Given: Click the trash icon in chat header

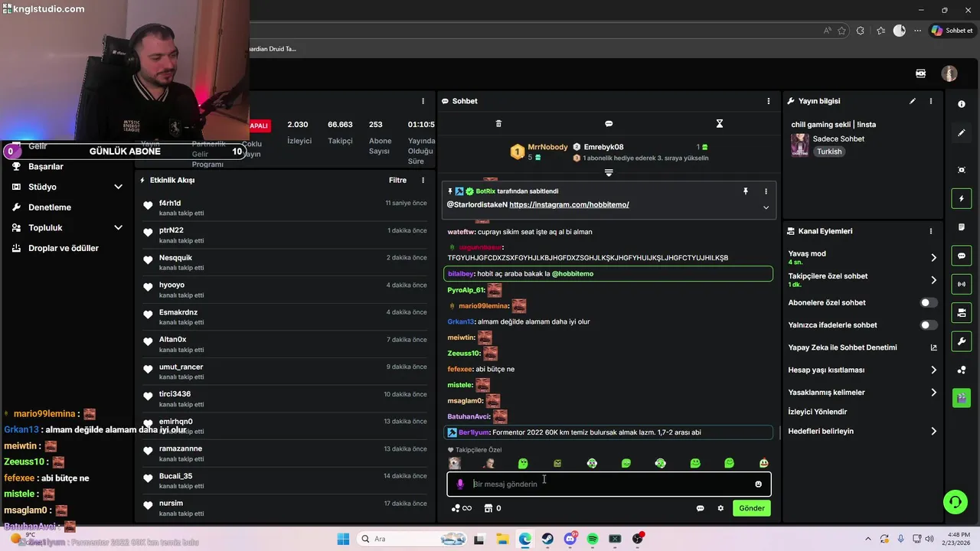Looking at the screenshot, I should click(498, 123).
